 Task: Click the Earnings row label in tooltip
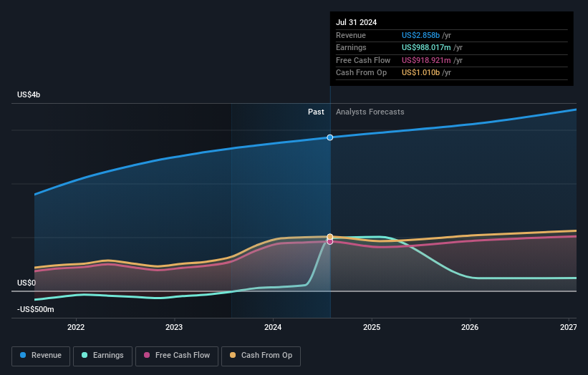click(x=351, y=47)
